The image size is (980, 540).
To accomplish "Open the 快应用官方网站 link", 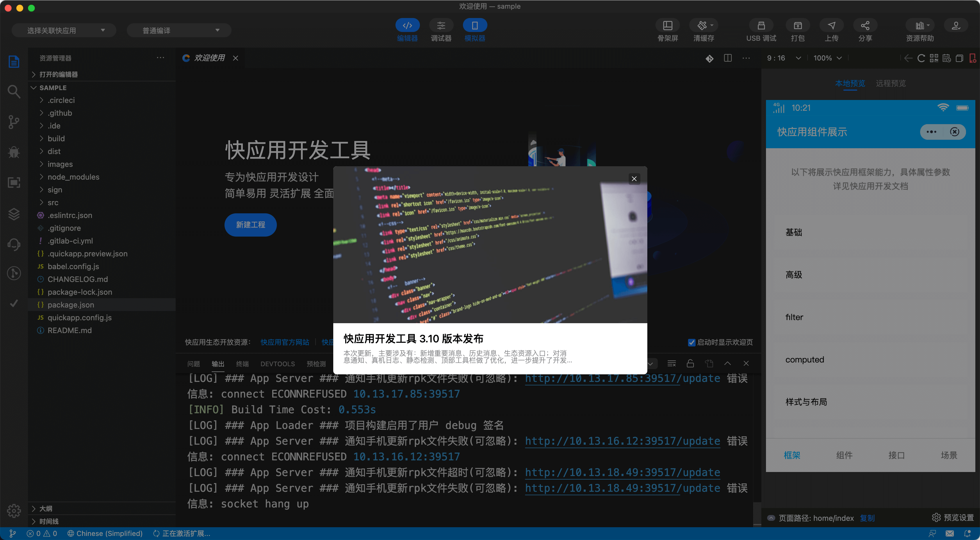I will [285, 342].
